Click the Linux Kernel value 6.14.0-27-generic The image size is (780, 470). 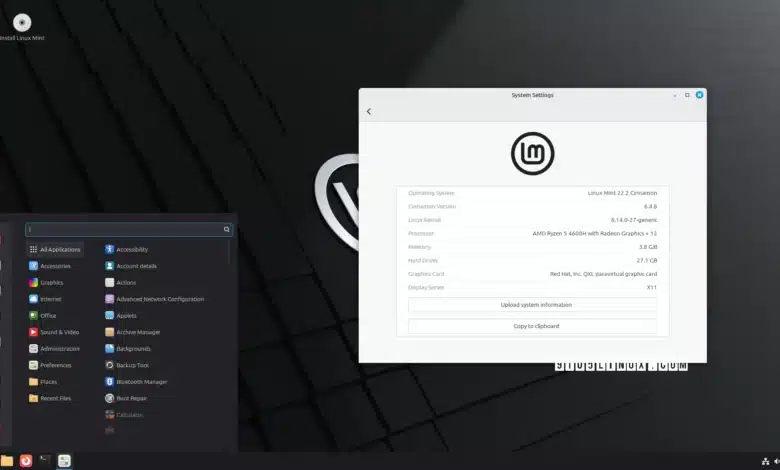coord(634,220)
